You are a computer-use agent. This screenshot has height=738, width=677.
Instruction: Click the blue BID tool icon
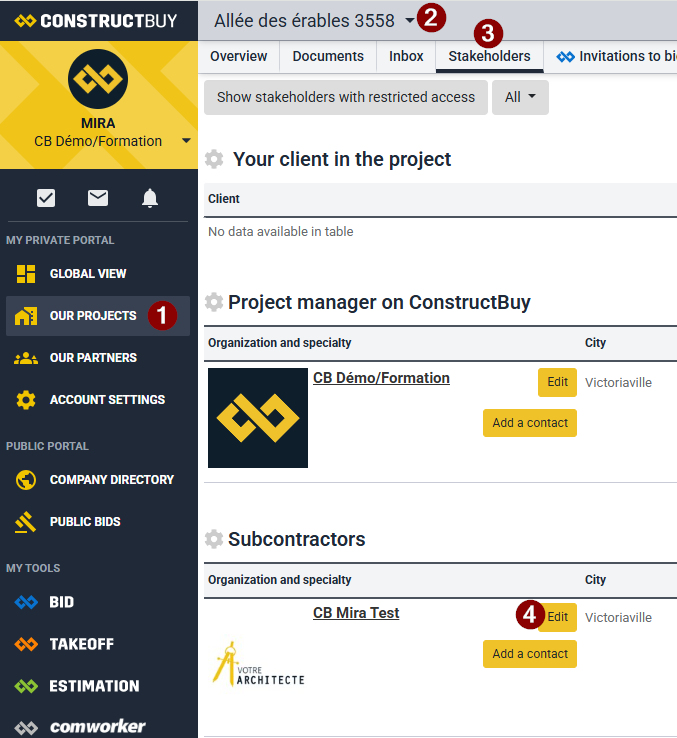coord(26,602)
